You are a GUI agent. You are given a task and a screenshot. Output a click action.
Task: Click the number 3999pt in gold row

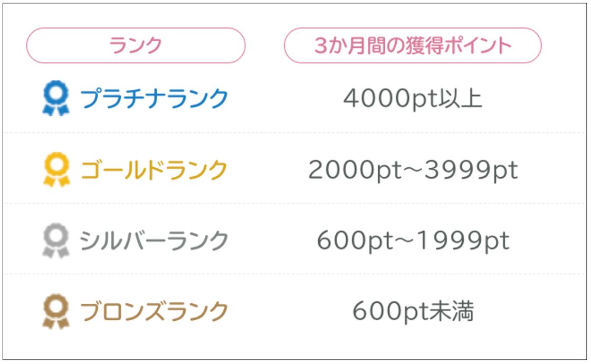point(472,170)
